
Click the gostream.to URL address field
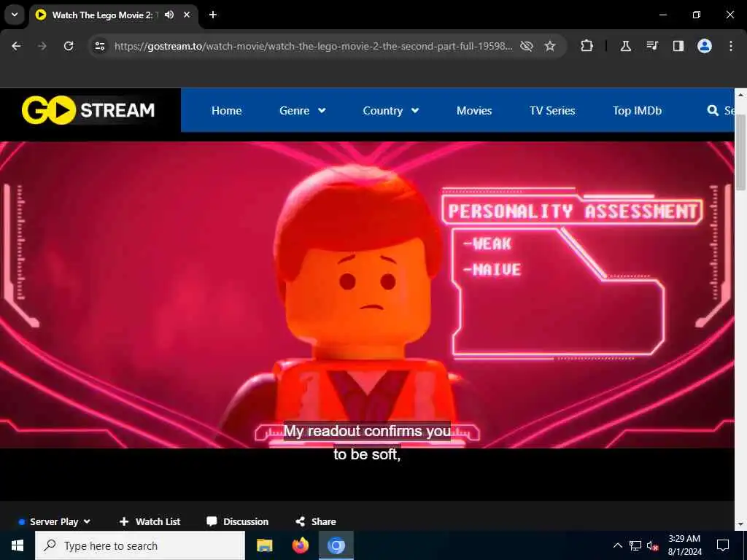tap(313, 46)
